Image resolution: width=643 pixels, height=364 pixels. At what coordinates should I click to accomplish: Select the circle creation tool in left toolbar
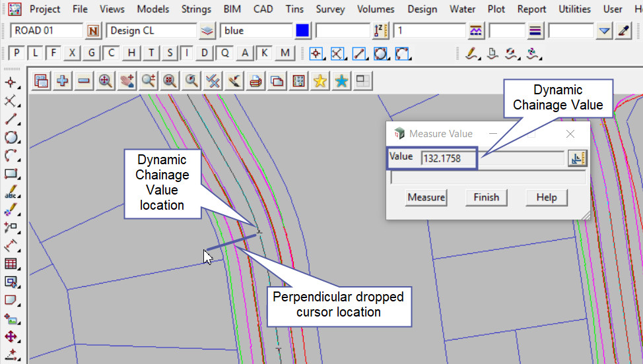(11, 138)
